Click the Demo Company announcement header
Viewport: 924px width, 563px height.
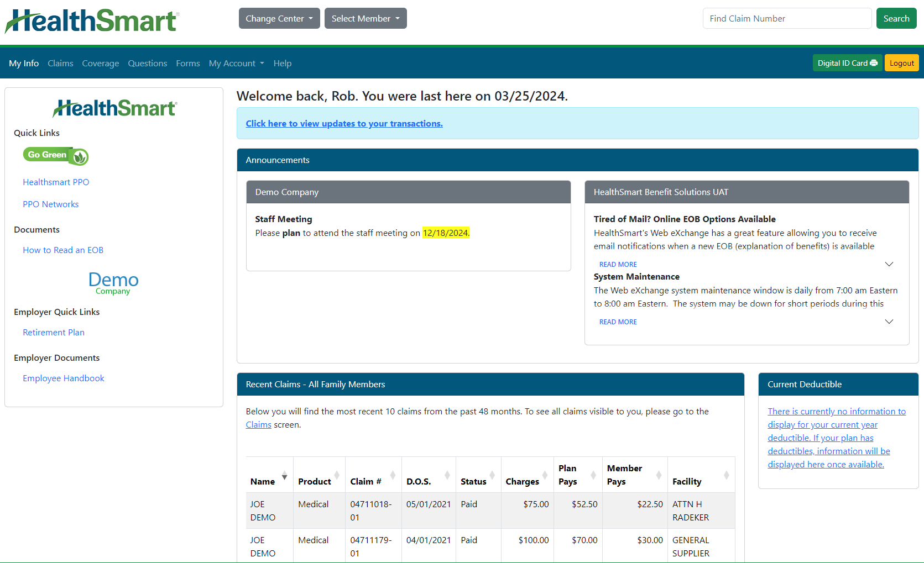[x=409, y=192]
